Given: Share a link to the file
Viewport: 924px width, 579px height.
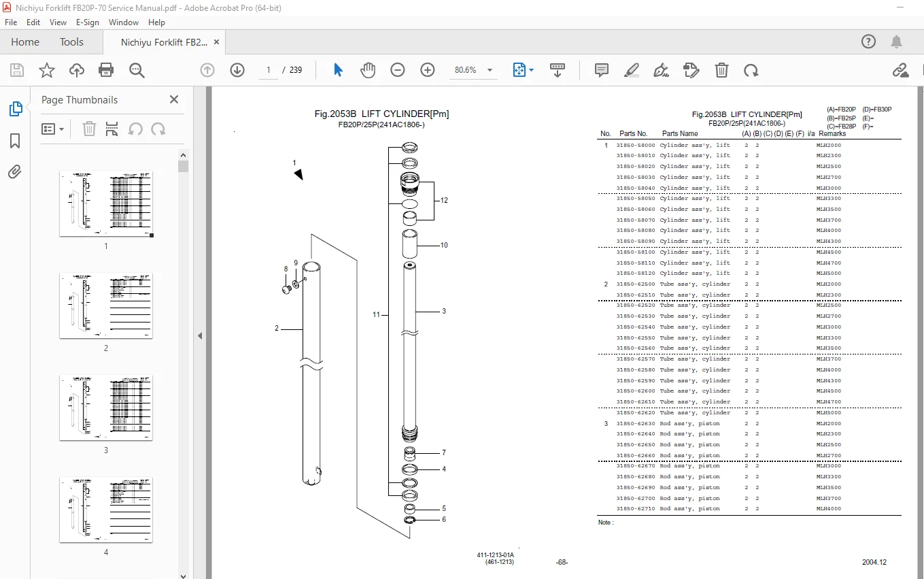Looking at the screenshot, I should tap(901, 70).
